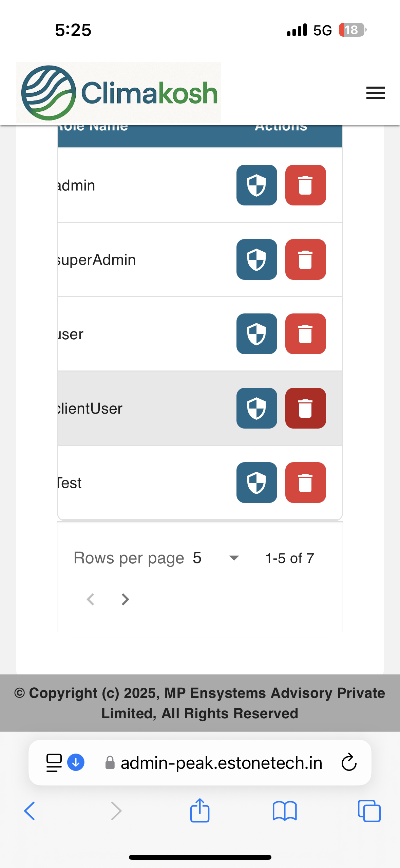Delete the admin role
The image size is (400, 868).
pyautogui.click(x=305, y=185)
